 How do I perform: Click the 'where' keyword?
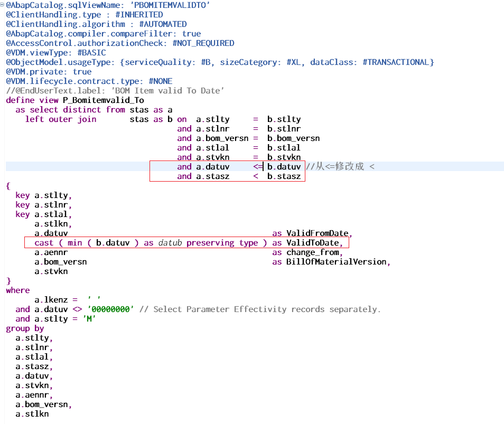coord(18,290)
